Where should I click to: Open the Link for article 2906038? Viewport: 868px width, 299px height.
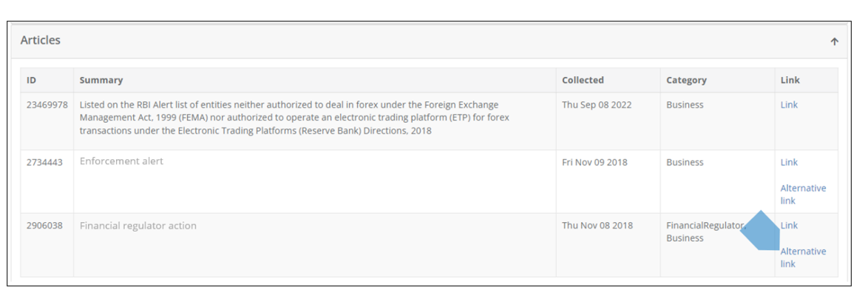[x=790, y=225]
